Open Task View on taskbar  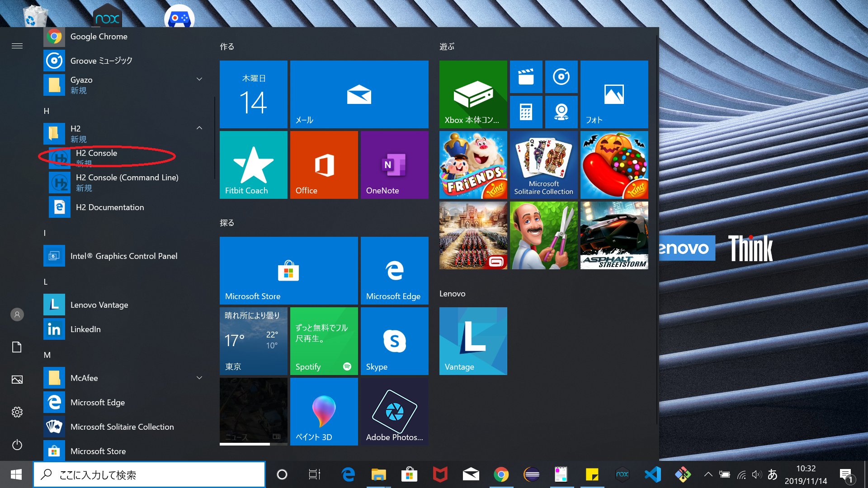(x=315, y=474)
